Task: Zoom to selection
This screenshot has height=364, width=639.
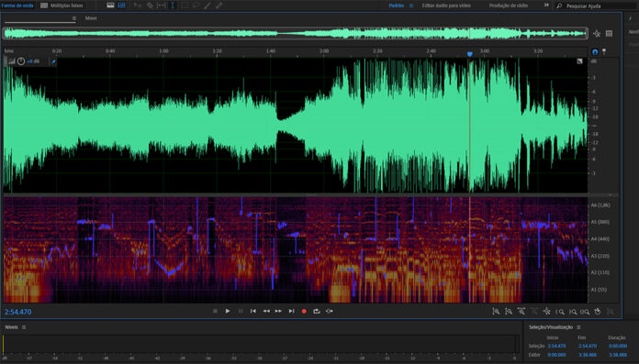Action: (585, 312)
